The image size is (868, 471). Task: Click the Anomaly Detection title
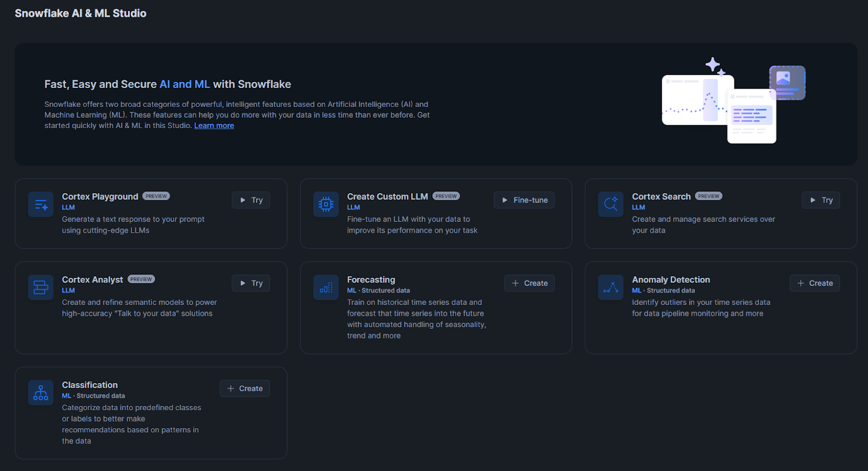671,279
